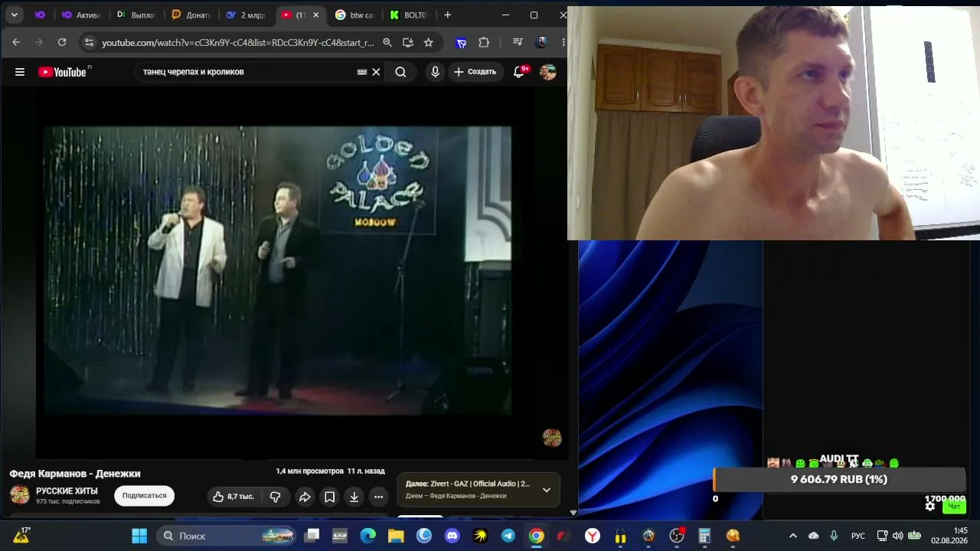
Task: Click the Создать create button
Action: click(x=475, y=72)
